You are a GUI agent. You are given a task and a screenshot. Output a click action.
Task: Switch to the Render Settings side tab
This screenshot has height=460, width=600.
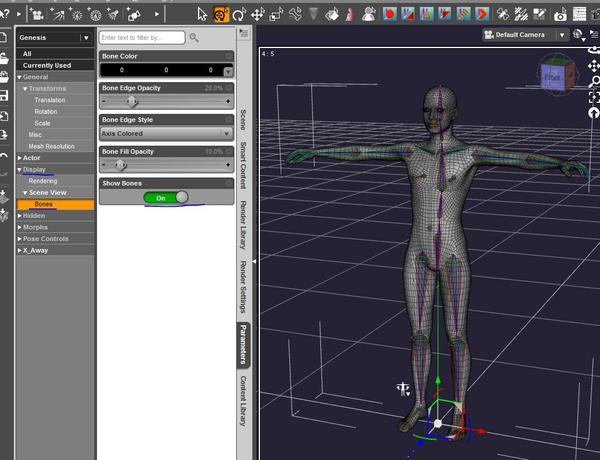pyautogui.click(x=243, y=287)
